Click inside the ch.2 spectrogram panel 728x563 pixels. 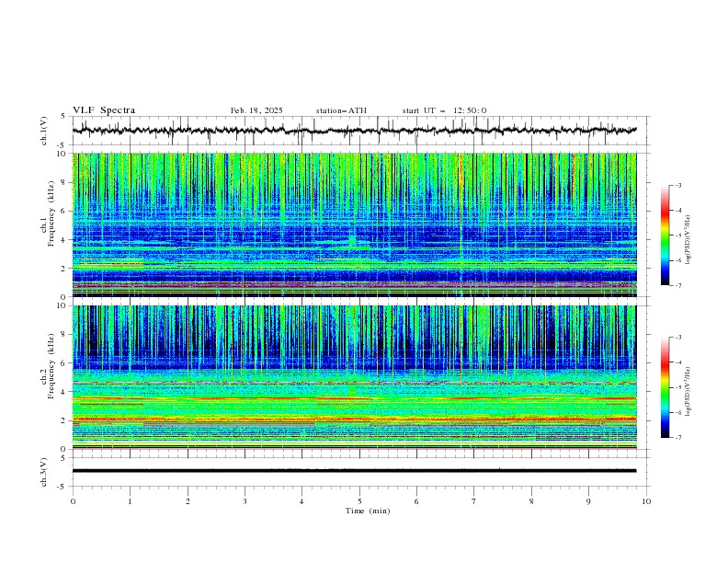pyautogui.click(x=355, y=377)
